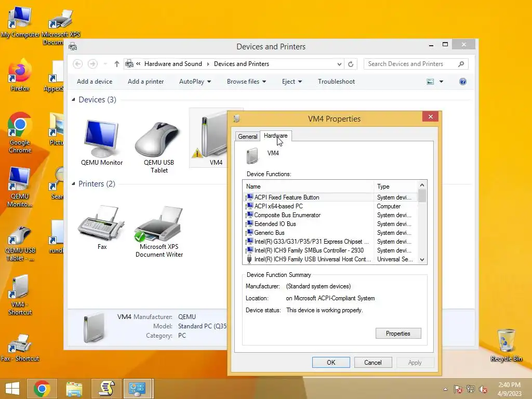Open the VM4 - Shortcut desktop icon
The width and height of the screenshot is (532, 399).
pos(20,295)
